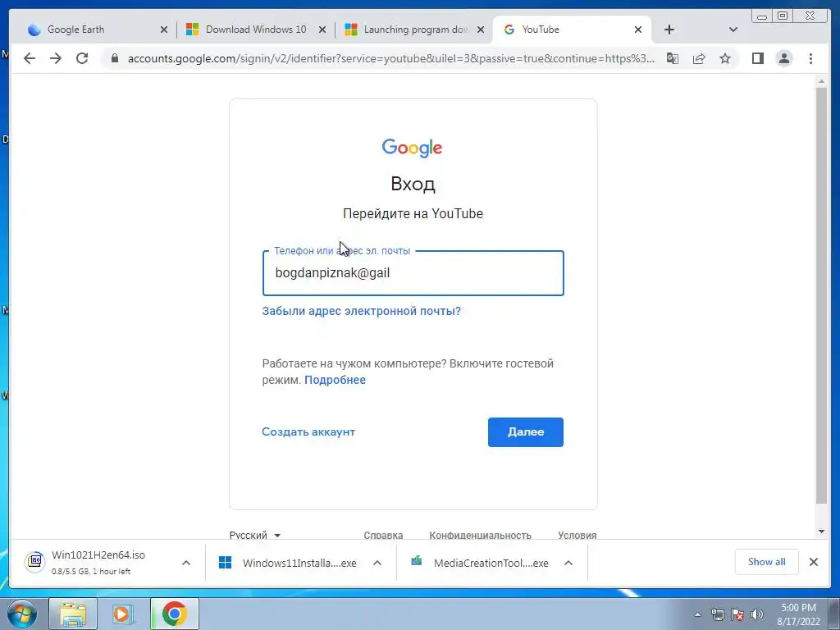This screenshot has height=630, width=840.
Task: Open the Справка footer link
Action: (x=383, y=535)
